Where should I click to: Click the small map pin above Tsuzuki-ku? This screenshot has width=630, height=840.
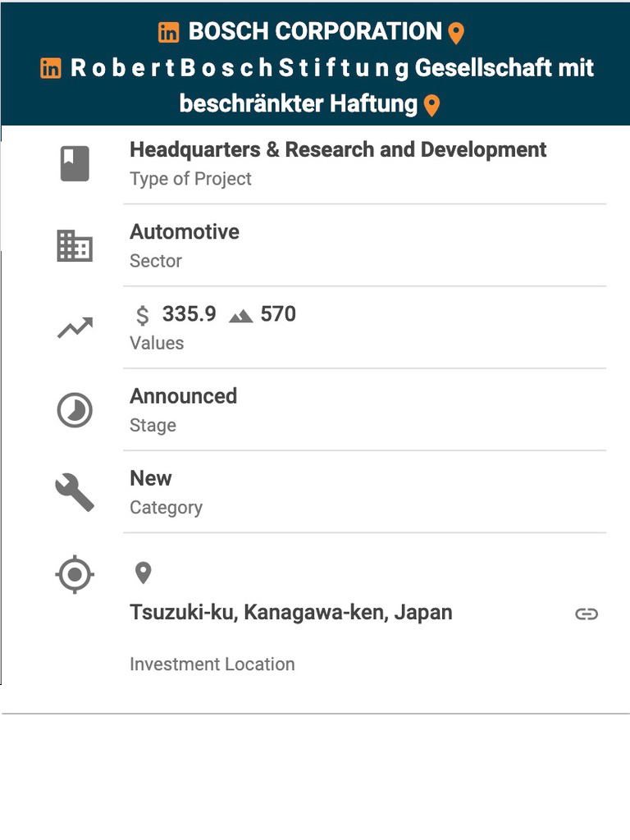point(144,573)
